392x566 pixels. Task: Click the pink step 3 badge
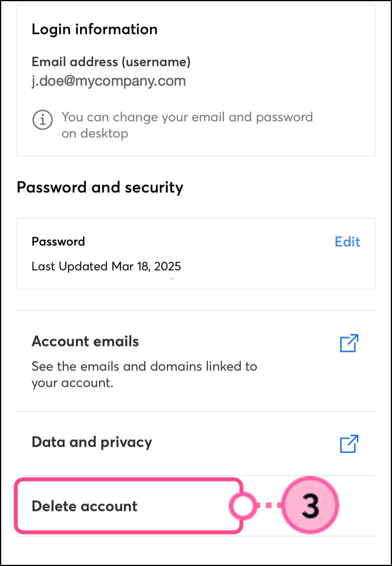click(311, 506)
